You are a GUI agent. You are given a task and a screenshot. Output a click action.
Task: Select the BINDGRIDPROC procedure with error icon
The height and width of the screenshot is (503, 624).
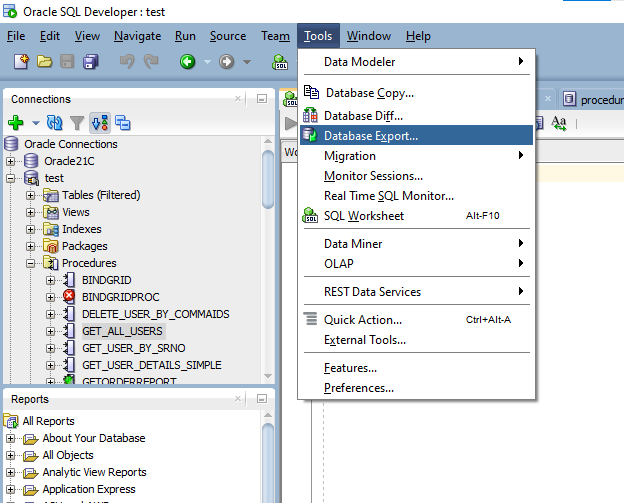point(121,297)
